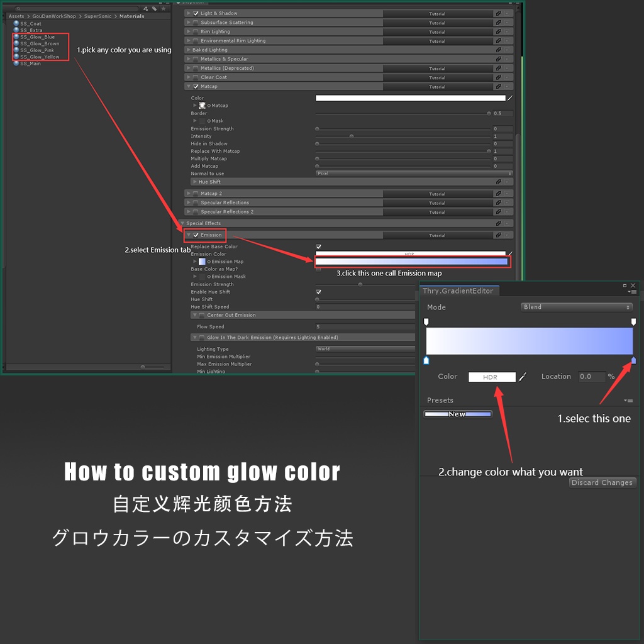Click the search-by-type icon in Project panel
The width and height of the screenshot is (644, 644).
click(x=145, y=9)
